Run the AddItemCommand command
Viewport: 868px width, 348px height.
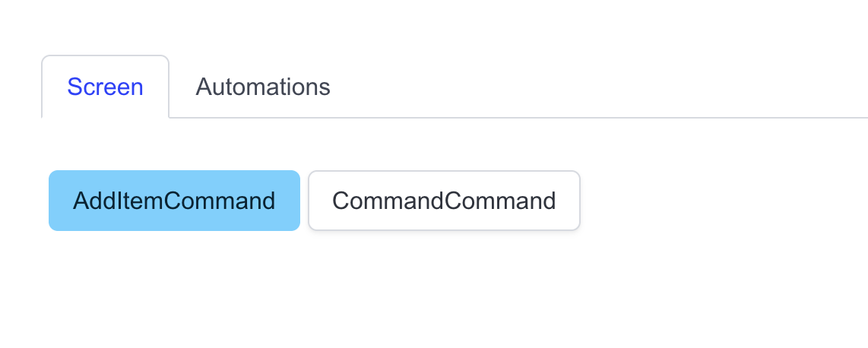[174, 201]
